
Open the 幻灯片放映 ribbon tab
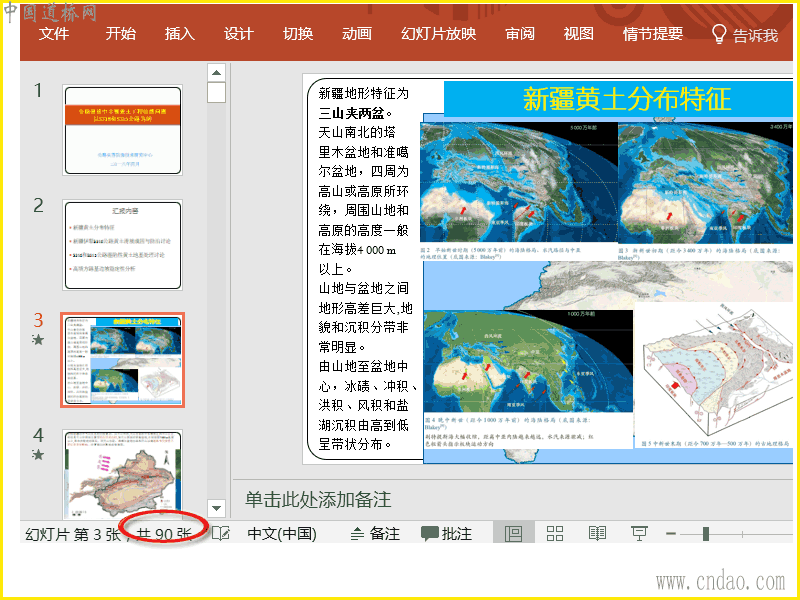point(438,34)
